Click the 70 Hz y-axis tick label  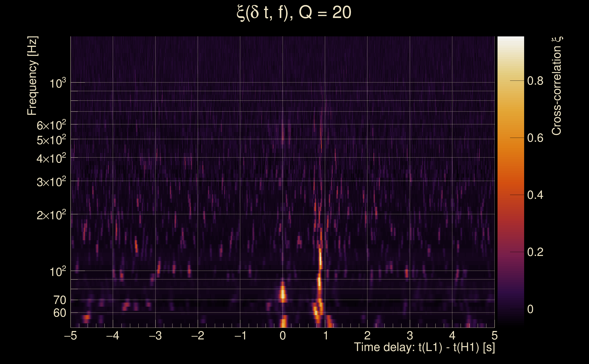pos(59,300)
